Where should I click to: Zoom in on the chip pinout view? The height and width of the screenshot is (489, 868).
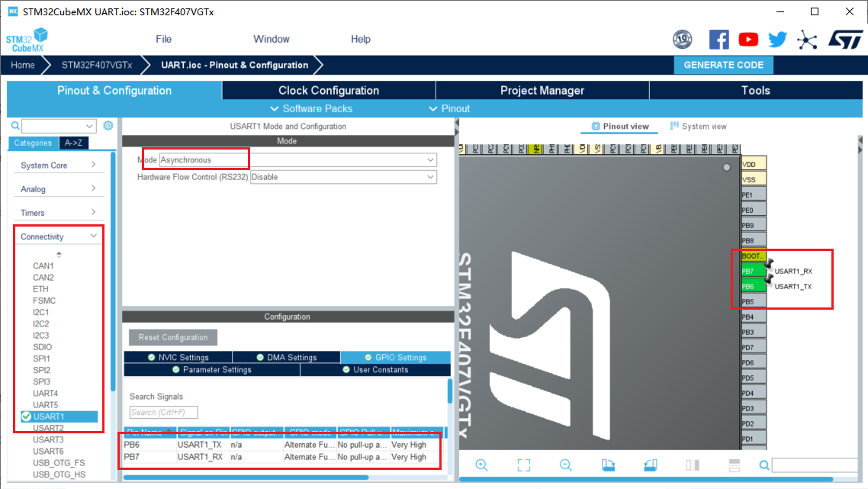tap(481, 465)
